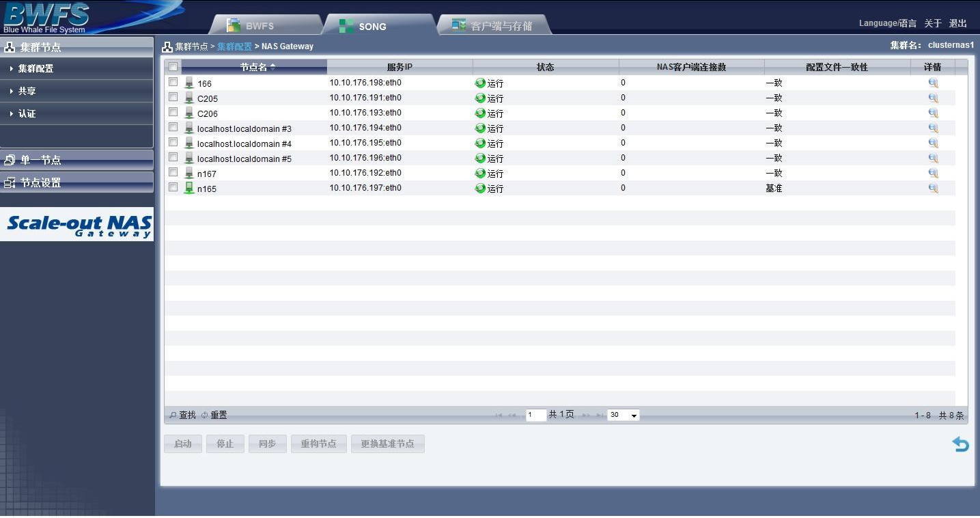
Task: View details of localhost.localdomain #3
Action: tap(933, 128)
